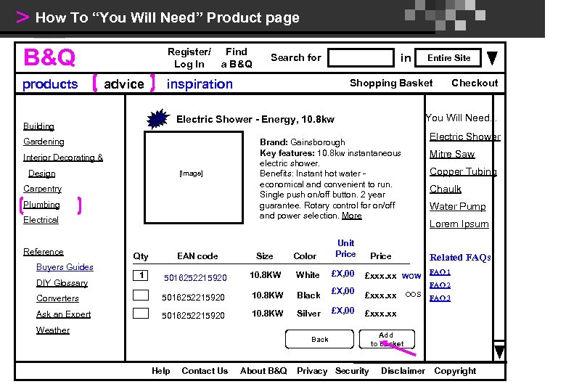Open Electric Shower in You Will Need

coord(465,136)
